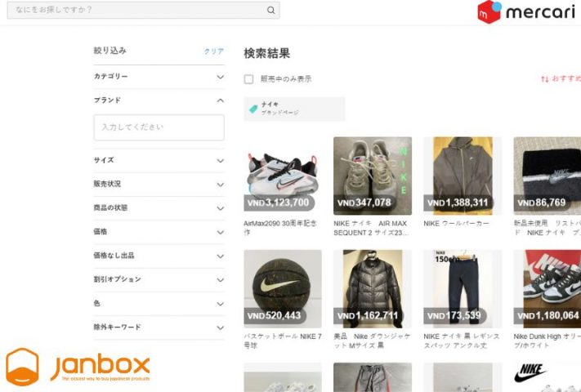Expand the 販売状況 filter
Screen dimensions: 581x392
(220, 185)
